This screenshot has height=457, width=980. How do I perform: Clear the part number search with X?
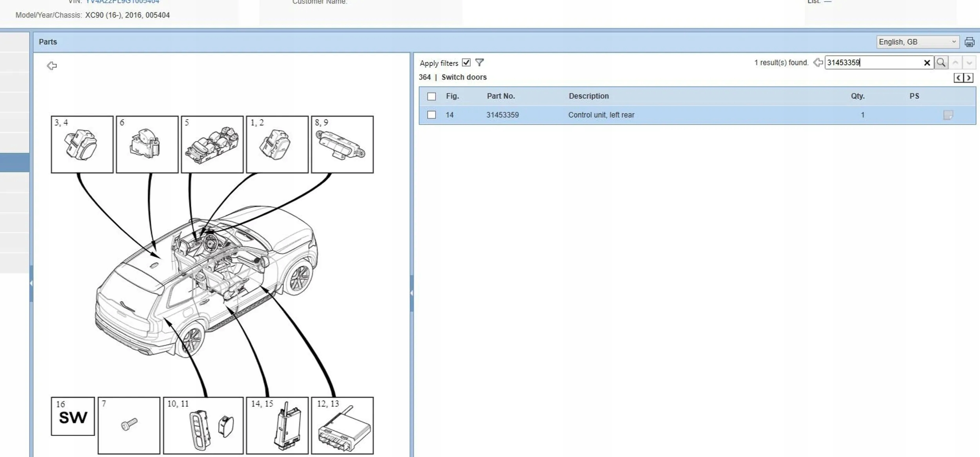coord(927,63)
